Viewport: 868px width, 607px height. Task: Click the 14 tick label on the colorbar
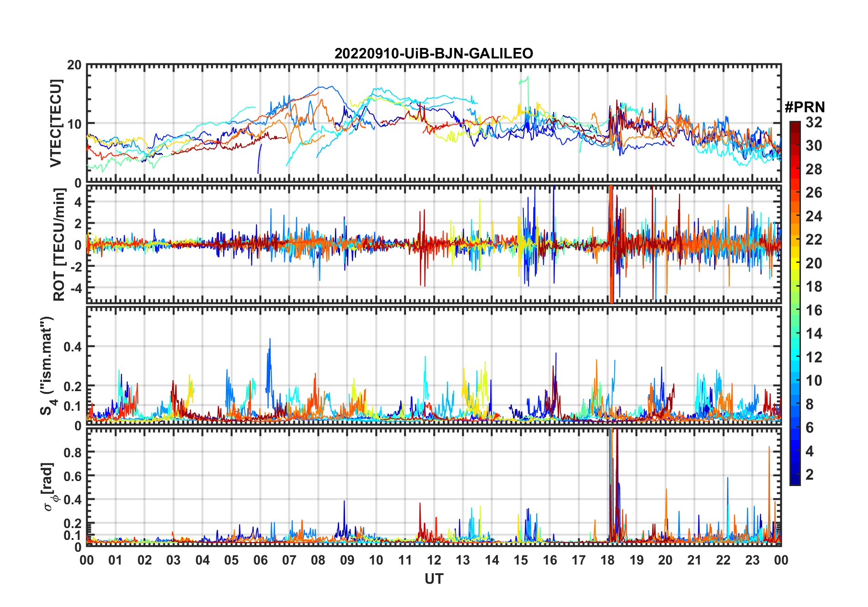[x=814, y=334]
